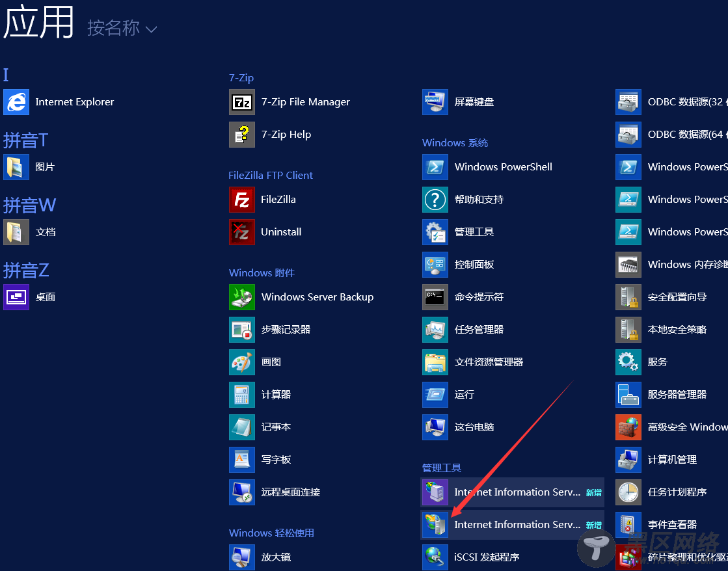Open Windows Server Backup

pos(302,297)
